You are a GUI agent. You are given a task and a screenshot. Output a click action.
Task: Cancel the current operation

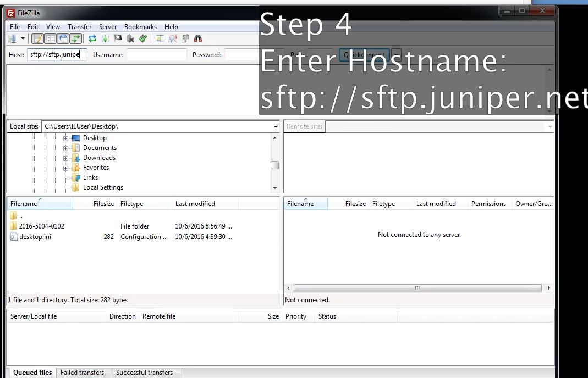coord(118,38)
